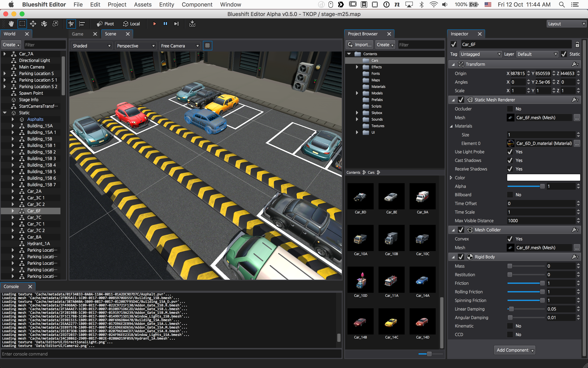
Task: Expand the Color property
Action: pyautogui.click(x=451, y=178)
